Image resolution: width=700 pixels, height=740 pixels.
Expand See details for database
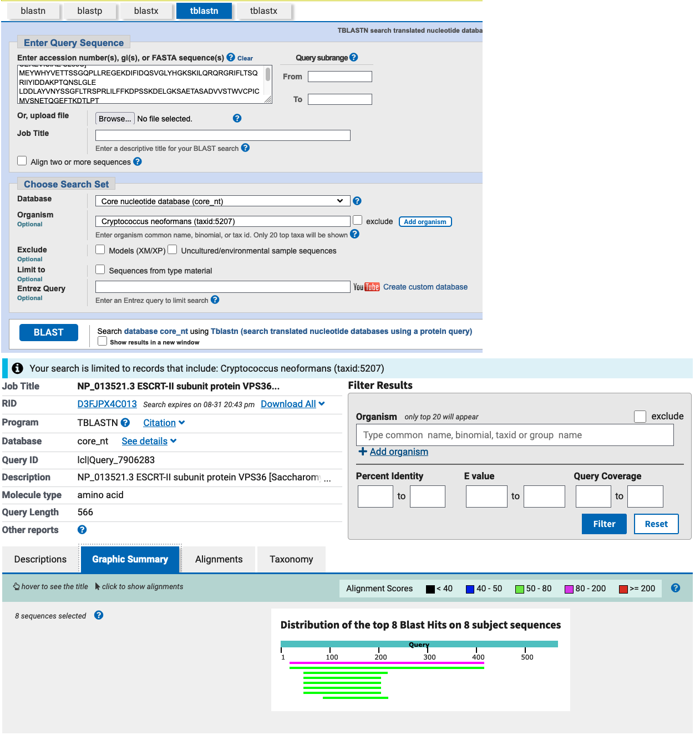click(x=149, y=441)
